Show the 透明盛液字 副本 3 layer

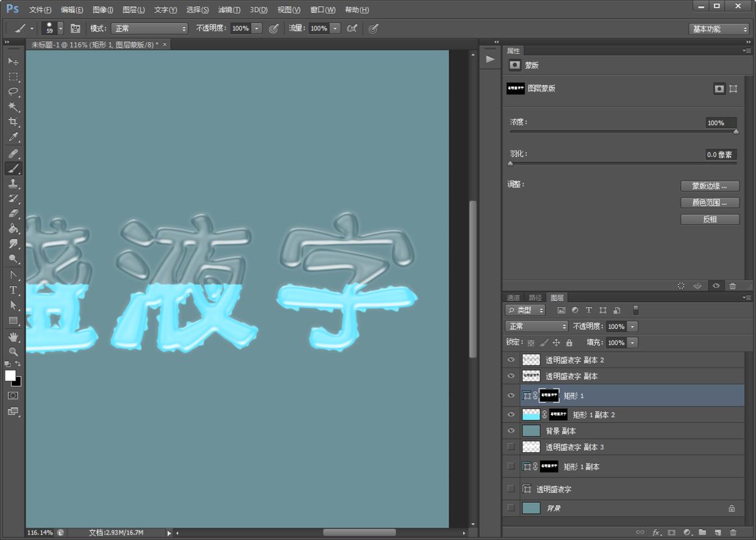coord(511,447)
